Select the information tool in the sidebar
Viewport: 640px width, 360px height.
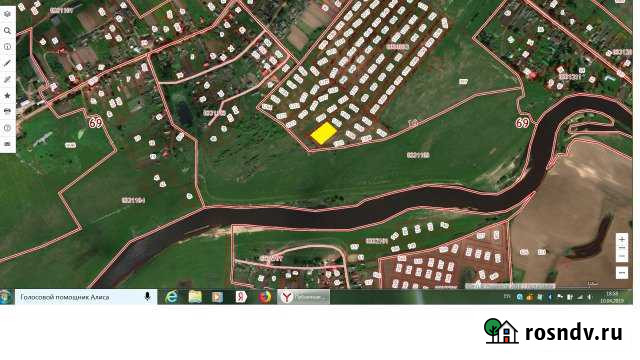tap(7, 47)
